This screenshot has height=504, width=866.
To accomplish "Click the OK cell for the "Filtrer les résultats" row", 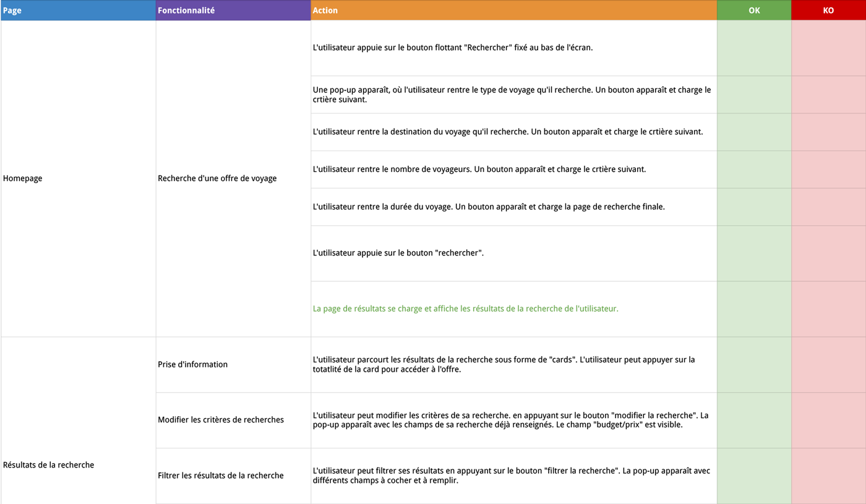I will pyautogui.click(x=754, y=476).
